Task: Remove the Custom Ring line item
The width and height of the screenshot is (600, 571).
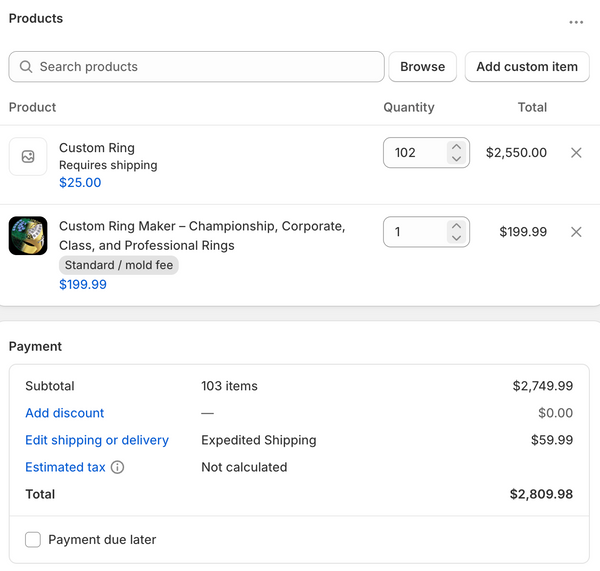Action: (x=576, y=153)
